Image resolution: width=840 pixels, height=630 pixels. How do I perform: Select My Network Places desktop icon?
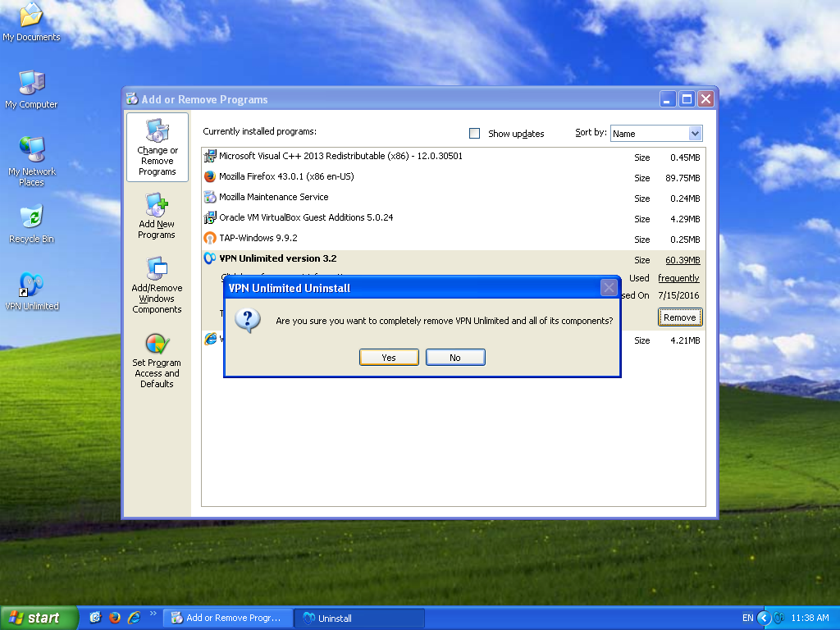tap(32, 162)
